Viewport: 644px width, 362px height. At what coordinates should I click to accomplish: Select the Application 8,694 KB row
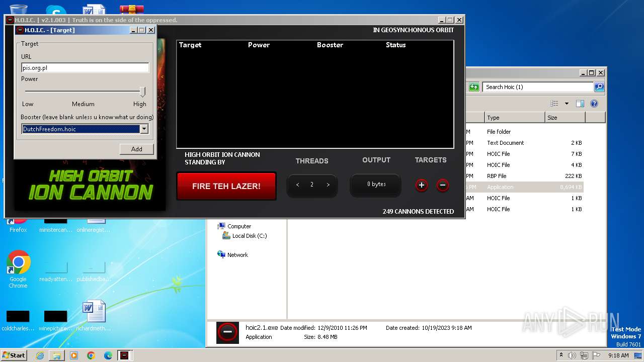(x=524, y=187)
